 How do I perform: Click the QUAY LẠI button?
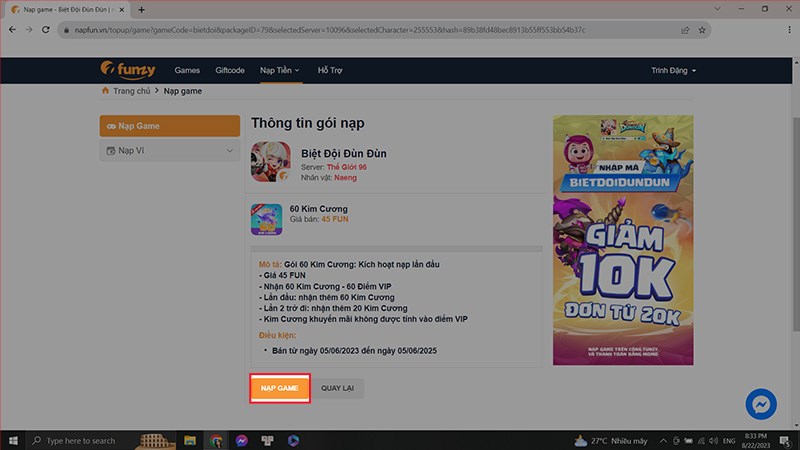pos(337,388)
